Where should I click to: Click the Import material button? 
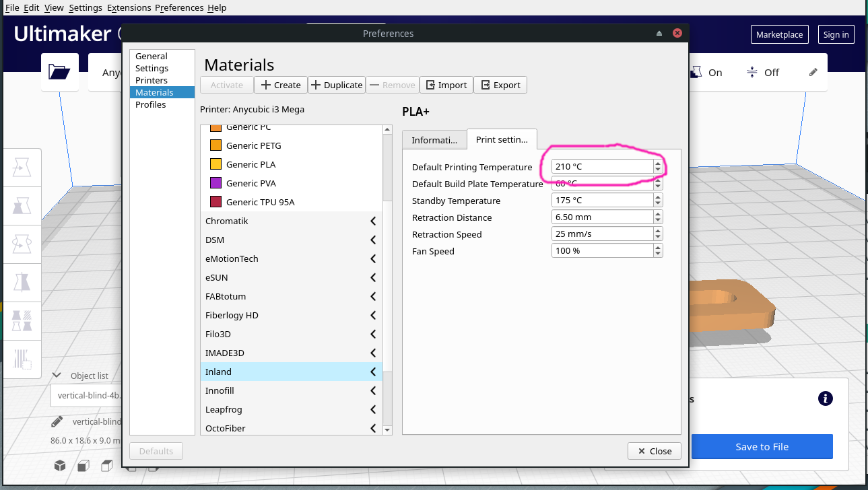coord(446,85)
